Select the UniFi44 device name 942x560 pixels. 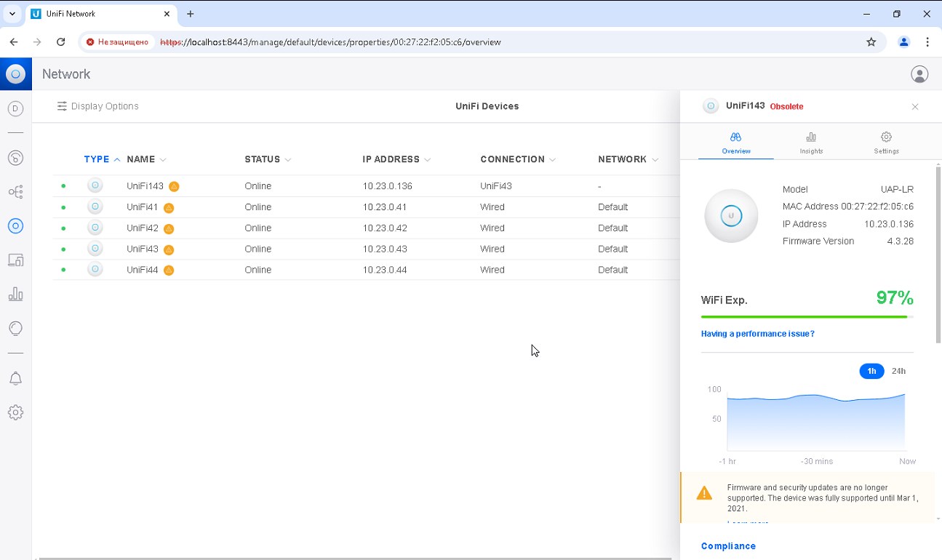tap(143, 270)
